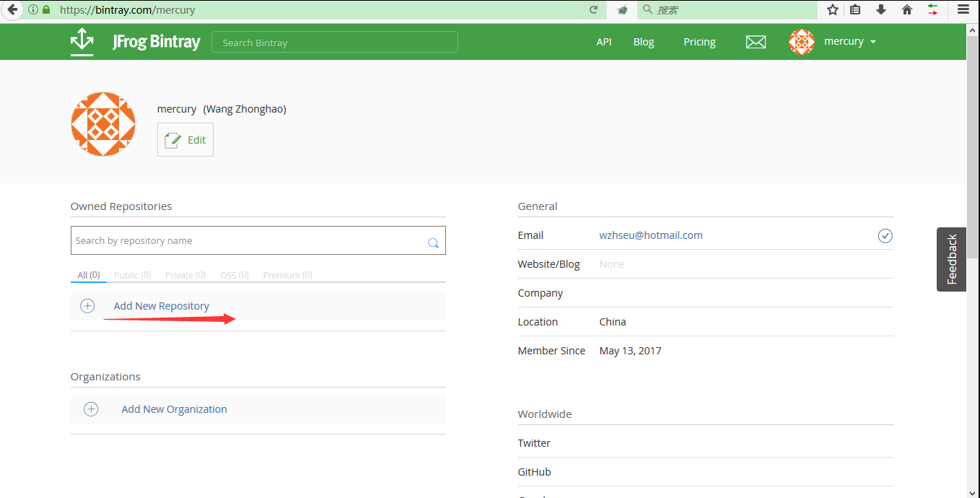The height and width of the screenshot is (498, 980).
Task: Click Add New Repository link
Action: 162,306
